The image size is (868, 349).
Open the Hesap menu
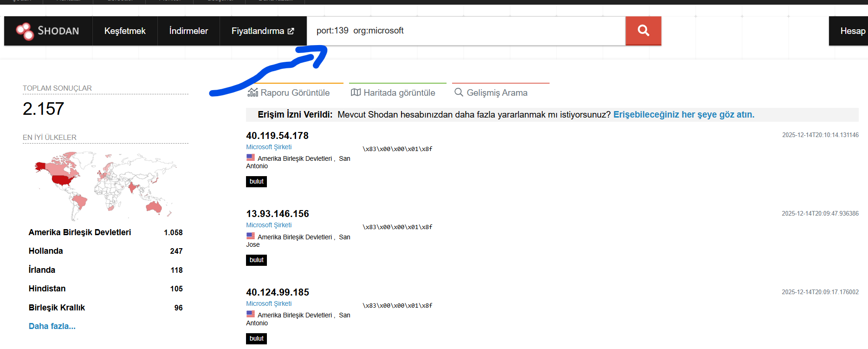click(853, 31)
